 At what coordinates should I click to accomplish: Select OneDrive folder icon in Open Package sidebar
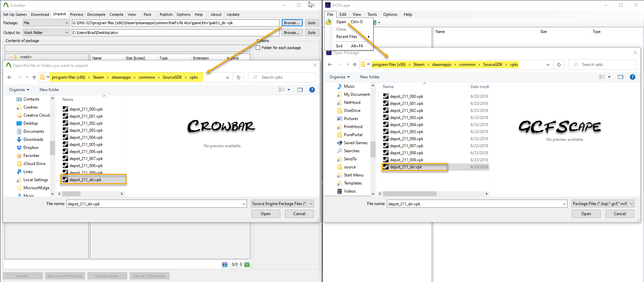[340, 111]
